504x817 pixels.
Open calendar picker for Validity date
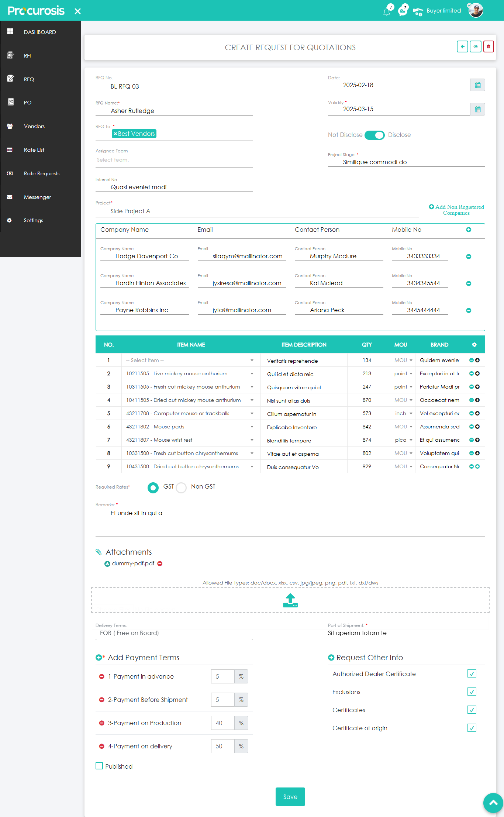click(477, 109)
